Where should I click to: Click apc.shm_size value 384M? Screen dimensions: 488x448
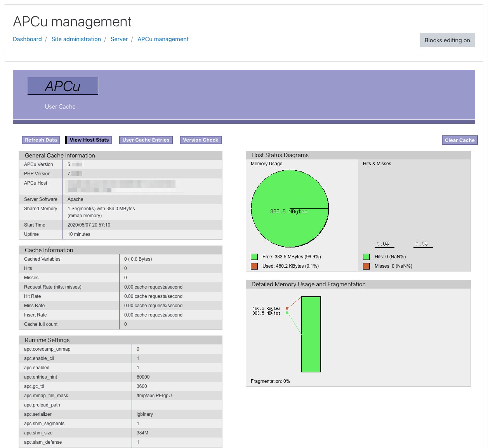(142, 433)
